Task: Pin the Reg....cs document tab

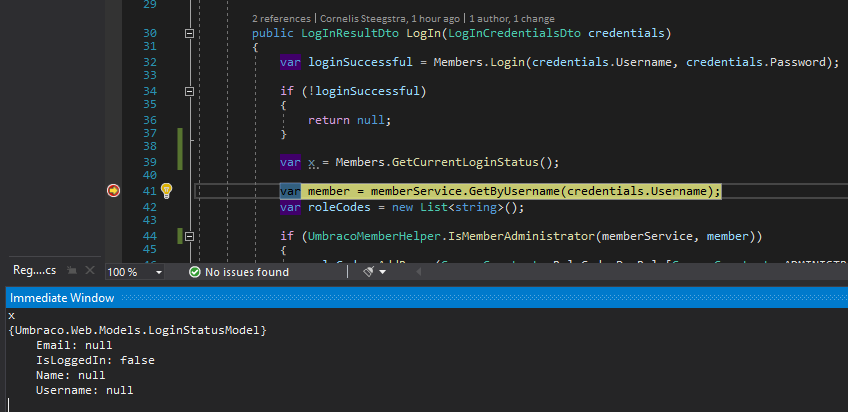Action: [75, 272]
